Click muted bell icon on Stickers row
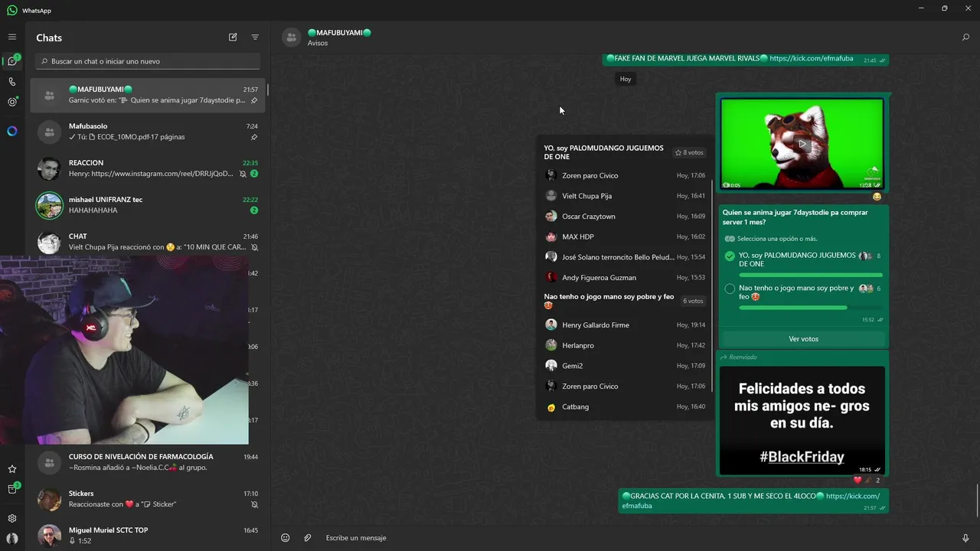Viewport: 980px width, 551px height. click(x=254, y=504)
